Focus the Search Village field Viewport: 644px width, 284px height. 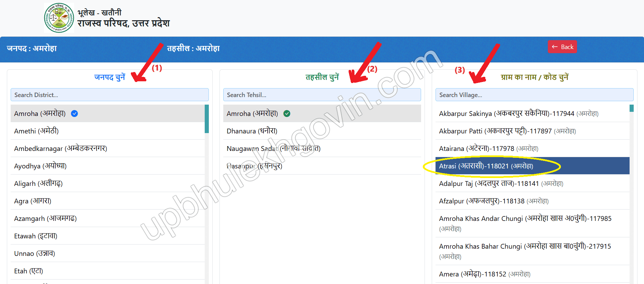(x=534, y=95)
